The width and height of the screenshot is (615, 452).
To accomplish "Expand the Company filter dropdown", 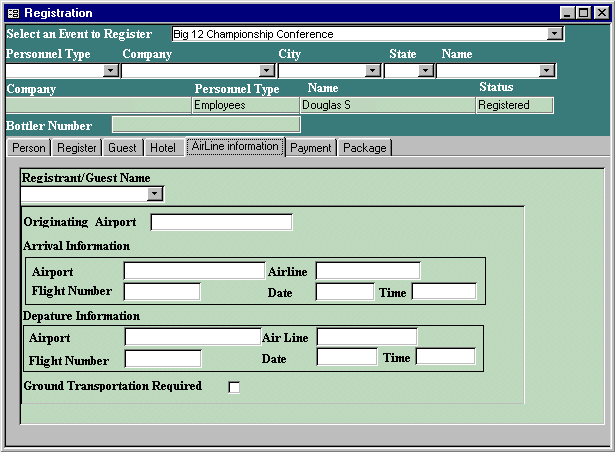I will [x=266, y=71].
